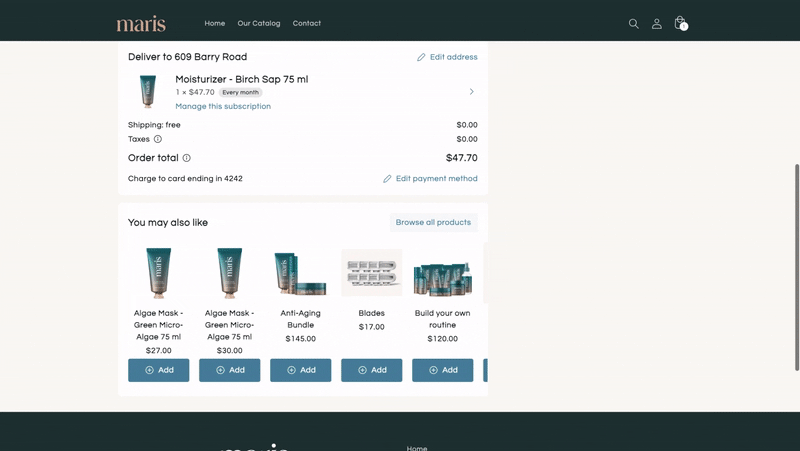This screenshot has height=451, width=800.
Task: Add Blades to the order
Action: 372,370
